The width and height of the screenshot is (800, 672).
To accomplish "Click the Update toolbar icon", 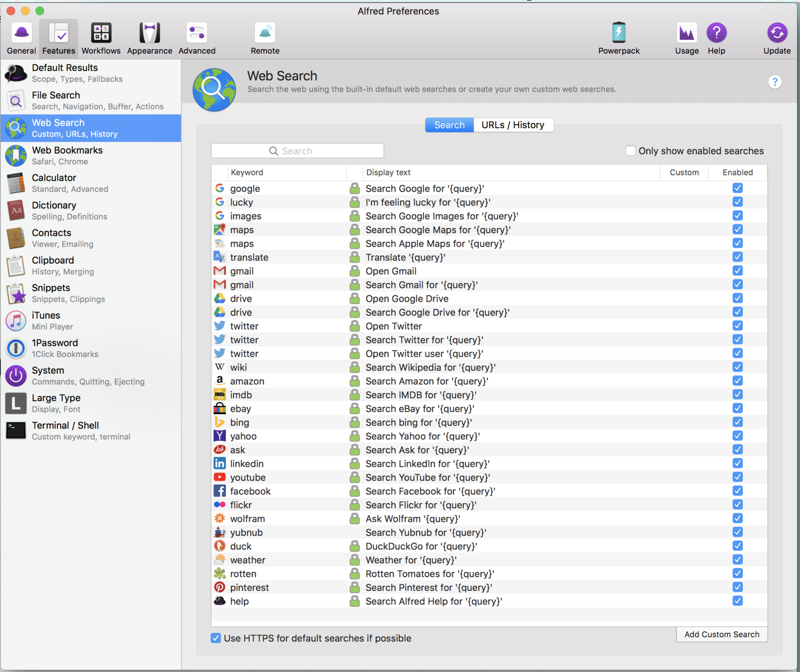I will click(777, 38).
